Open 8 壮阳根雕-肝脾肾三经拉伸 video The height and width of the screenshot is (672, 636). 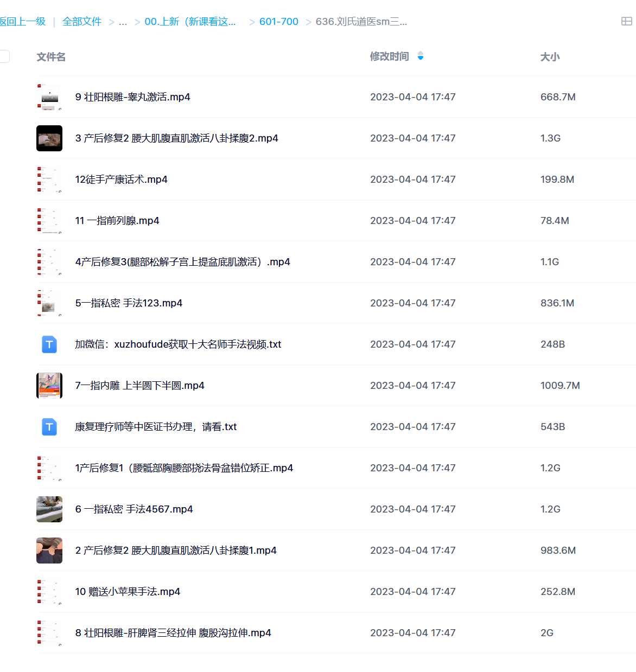(x=173, y=632)
